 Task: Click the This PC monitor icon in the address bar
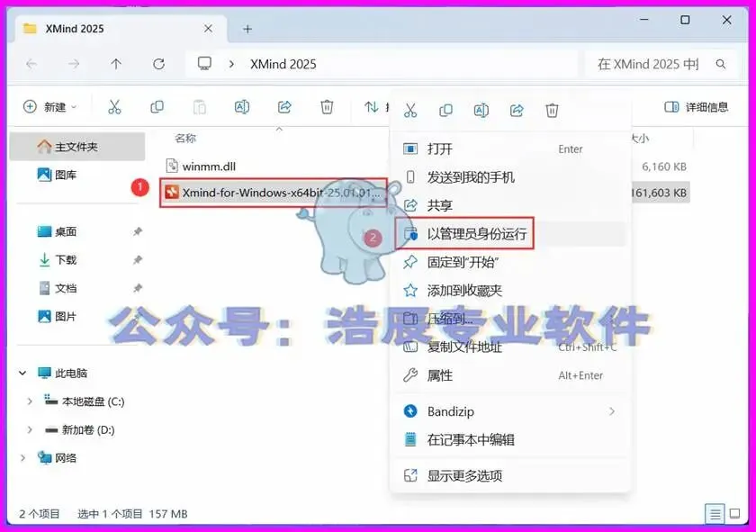click(204, 64)
